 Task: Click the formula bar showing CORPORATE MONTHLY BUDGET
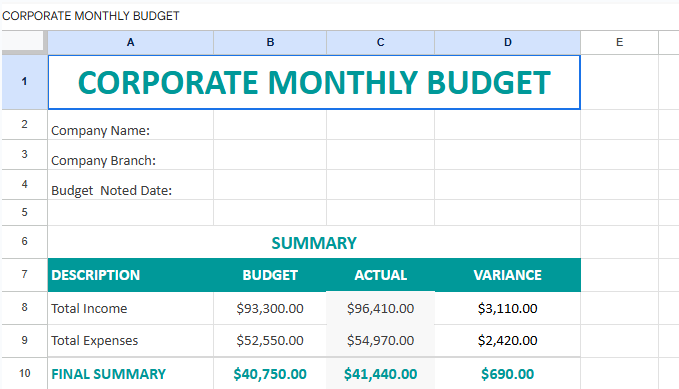(x=340, y=16)
